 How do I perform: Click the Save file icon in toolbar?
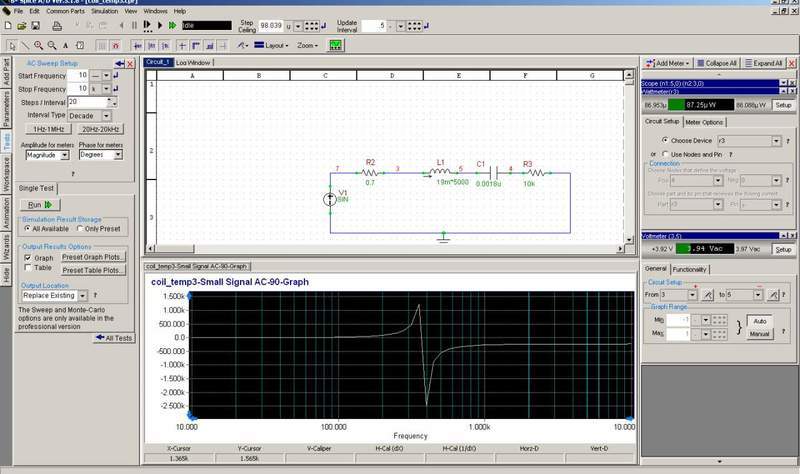coord(36,23)
